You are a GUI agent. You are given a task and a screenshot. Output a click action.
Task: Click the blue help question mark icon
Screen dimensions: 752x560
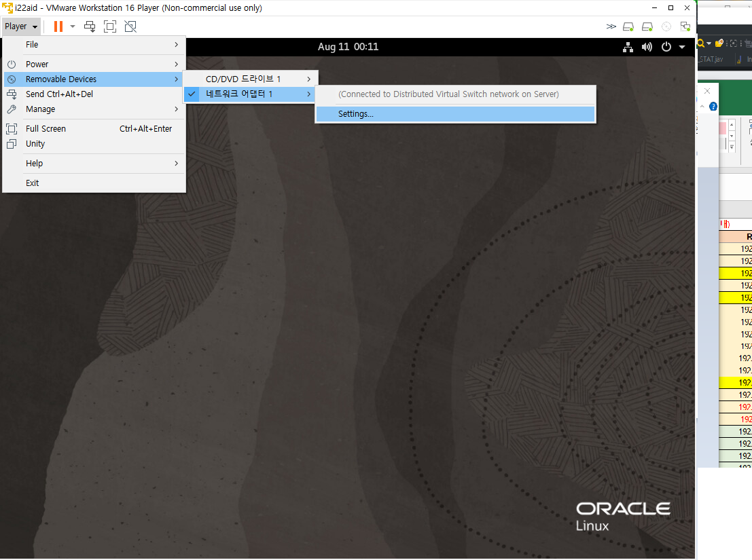713,107
